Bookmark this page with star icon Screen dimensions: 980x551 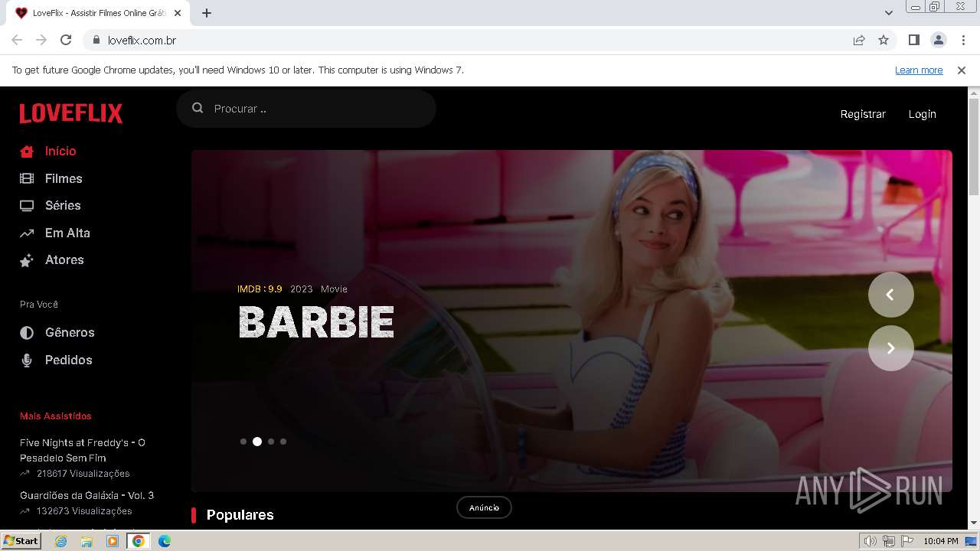pyautogui.click(x=884, y=40)
